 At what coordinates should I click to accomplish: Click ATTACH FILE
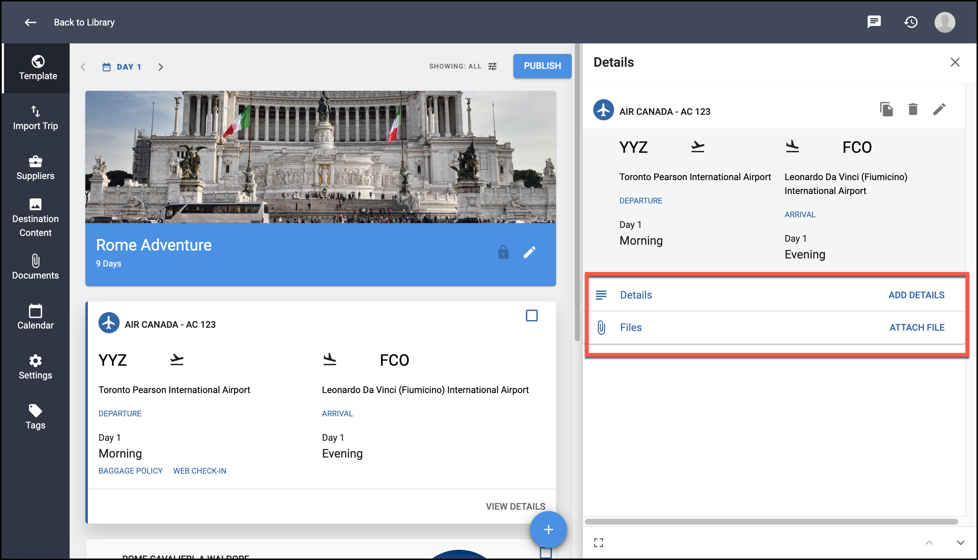pos(916,327)
